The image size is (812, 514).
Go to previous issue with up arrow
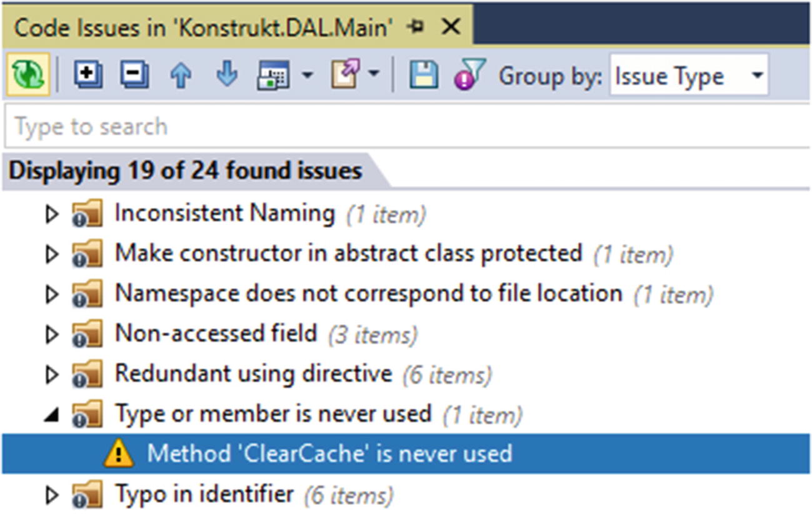pyautogui.click(x=181, y=76)
